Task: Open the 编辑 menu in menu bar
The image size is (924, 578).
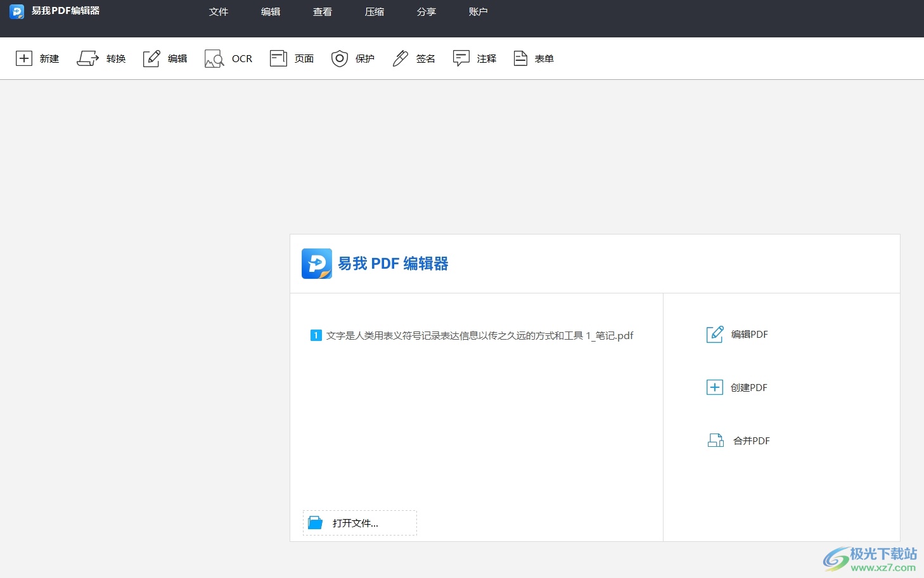Action: tap(271, 11)
